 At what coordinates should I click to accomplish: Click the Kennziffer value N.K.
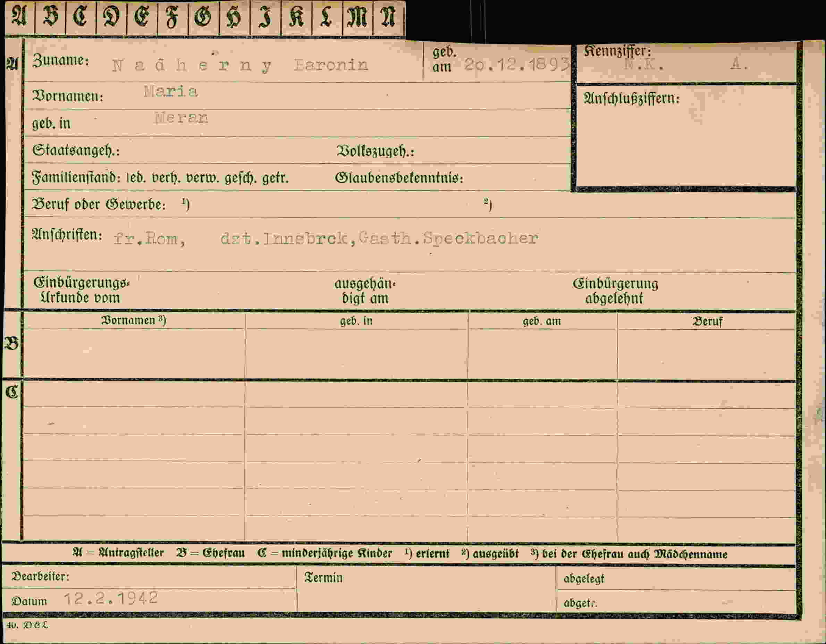click(644, 65)
